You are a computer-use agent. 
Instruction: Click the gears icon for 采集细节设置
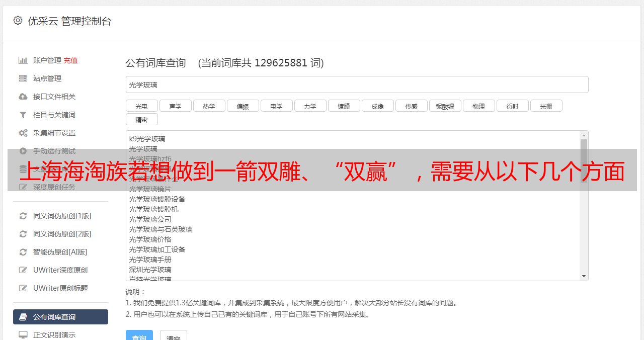click(23, 133)
